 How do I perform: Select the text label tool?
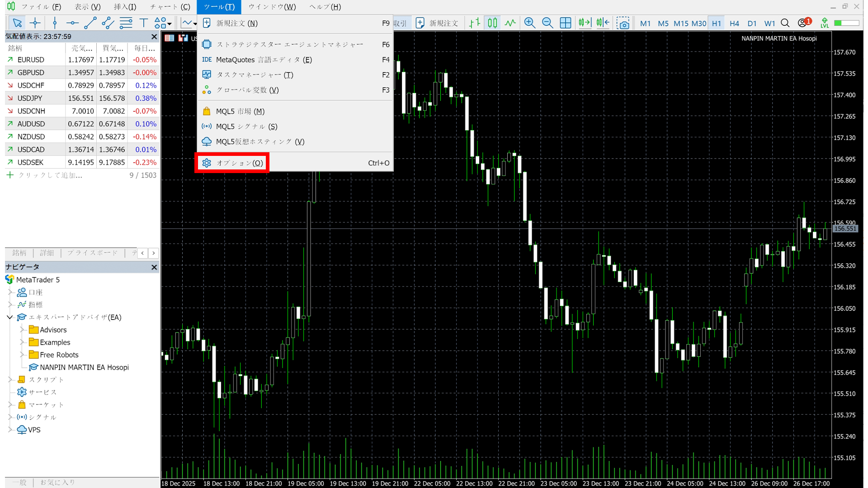(144, 23)
